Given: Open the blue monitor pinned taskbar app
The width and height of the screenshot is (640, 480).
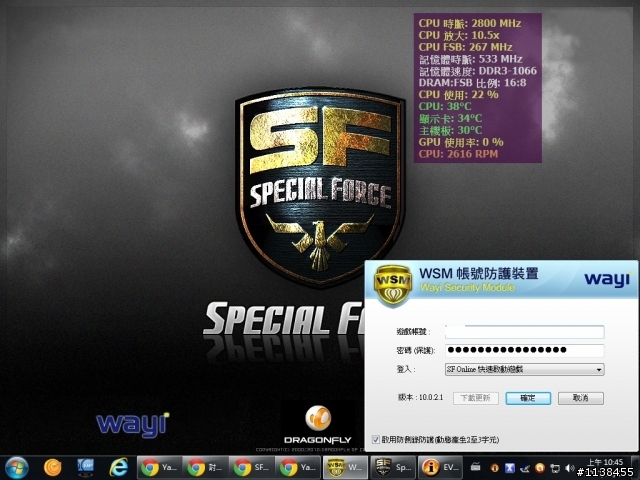Looking at the screenshot, I should [x=85, y=468].
